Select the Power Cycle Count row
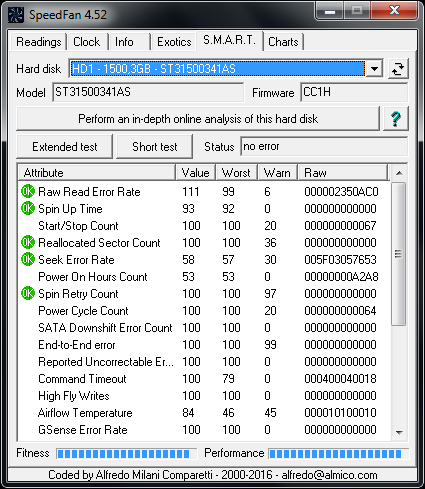This screenshot has width=425, height=489. [204, 311]
